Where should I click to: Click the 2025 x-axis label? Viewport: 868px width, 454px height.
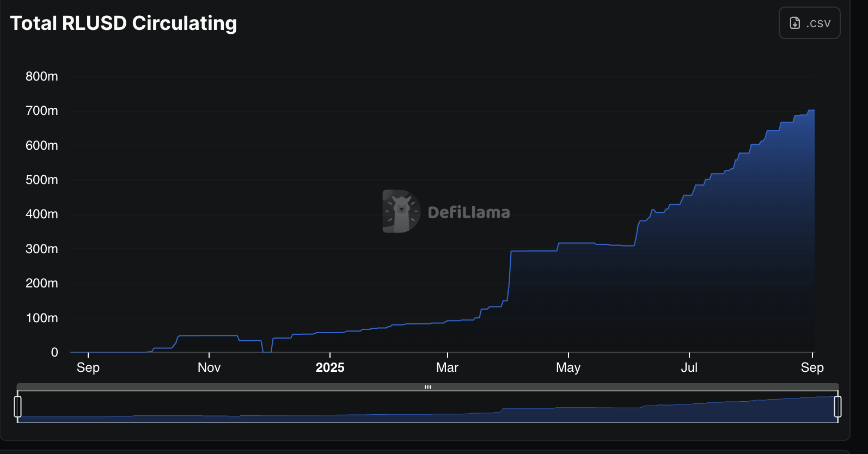[330, 367]
